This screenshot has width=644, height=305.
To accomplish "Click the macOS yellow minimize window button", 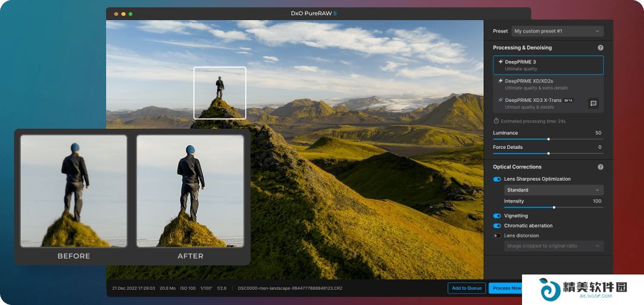I will click(x=123, y=14).
